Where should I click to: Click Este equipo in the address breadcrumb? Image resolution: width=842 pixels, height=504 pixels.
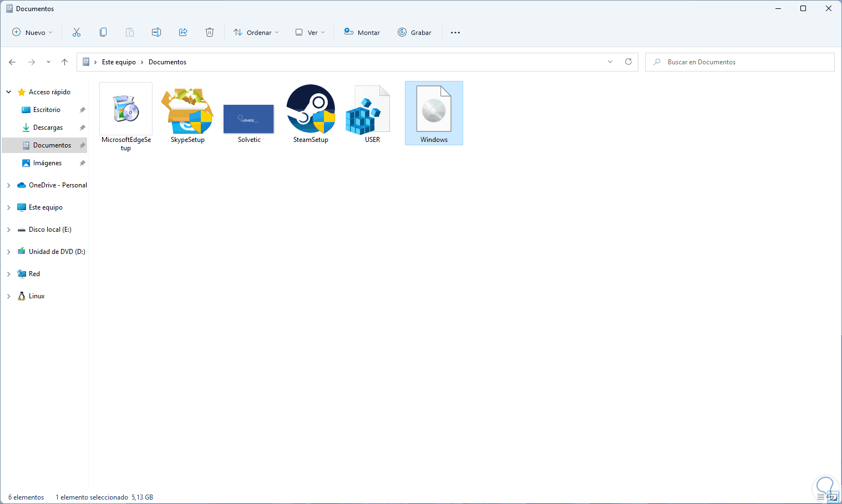(119, 62)
